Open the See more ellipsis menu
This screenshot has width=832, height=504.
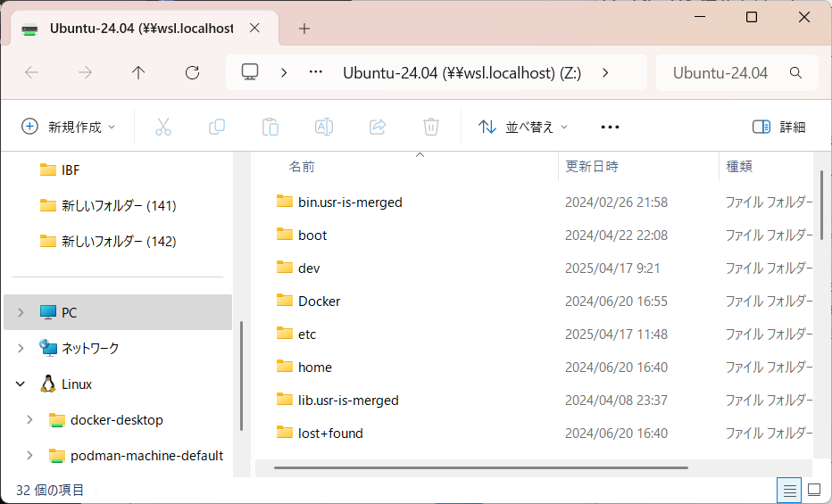610,127
